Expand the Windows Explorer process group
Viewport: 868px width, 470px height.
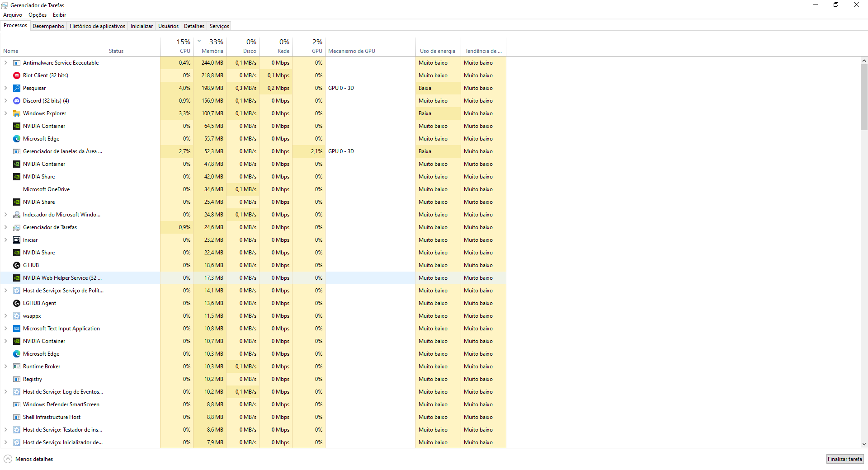click(5, 113)
